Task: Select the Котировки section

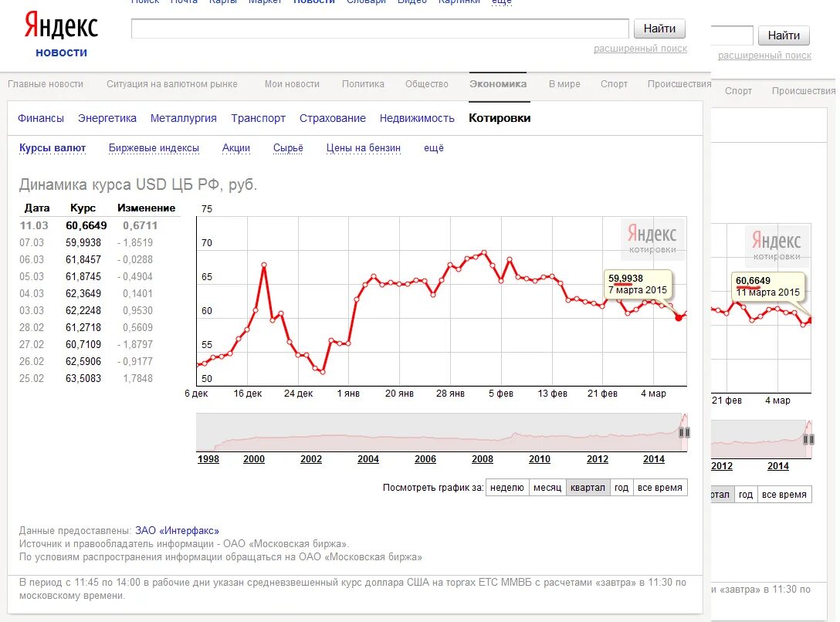Action: pos(500,118)
